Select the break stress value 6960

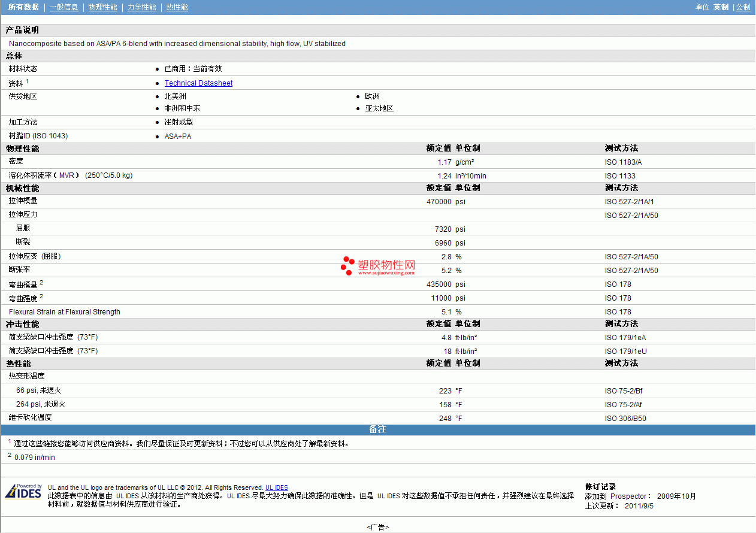[443, 243]
